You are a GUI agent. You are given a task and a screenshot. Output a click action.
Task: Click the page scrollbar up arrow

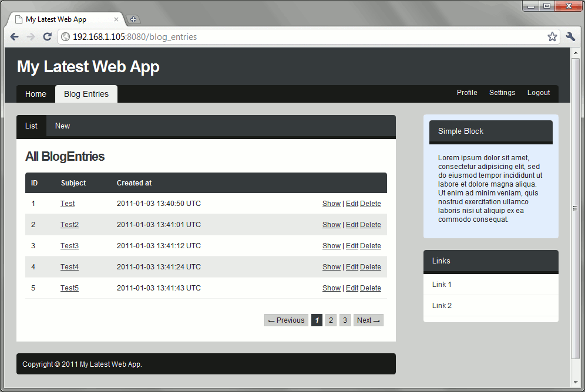(x=575, y=53)
